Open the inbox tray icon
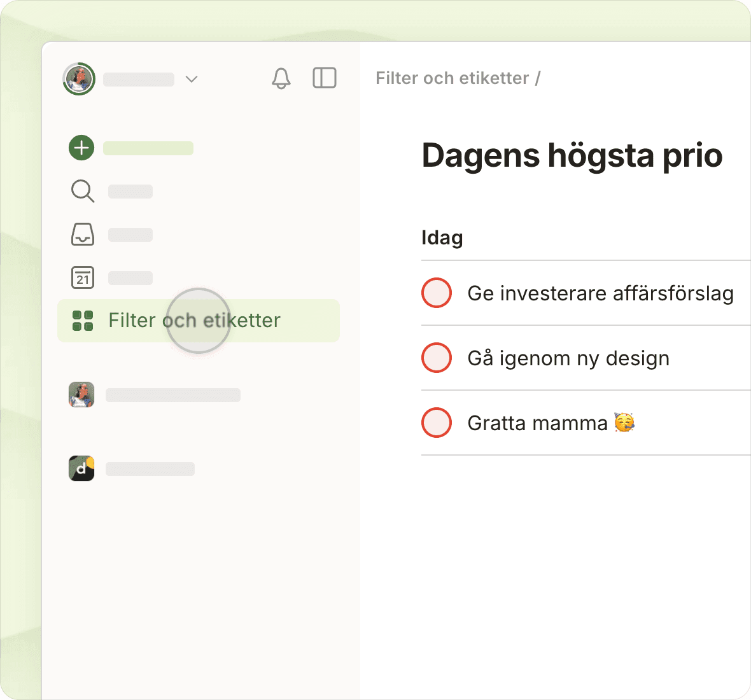The image size is (751, 700). tap(83, 234)
